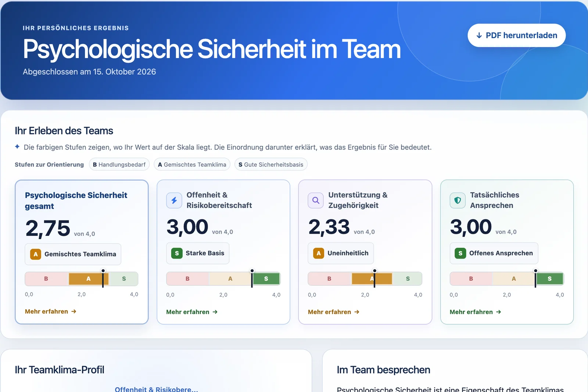
Task: Click the Starke Basis rating badge
Action: [x=198, y=253]
